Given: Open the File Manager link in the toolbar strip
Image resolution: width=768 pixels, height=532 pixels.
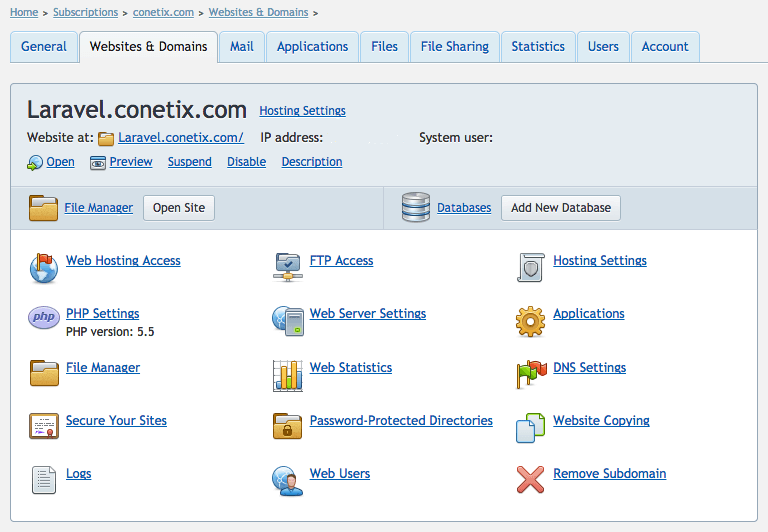Looking at the screenshot, I should (x=99, y=208).
